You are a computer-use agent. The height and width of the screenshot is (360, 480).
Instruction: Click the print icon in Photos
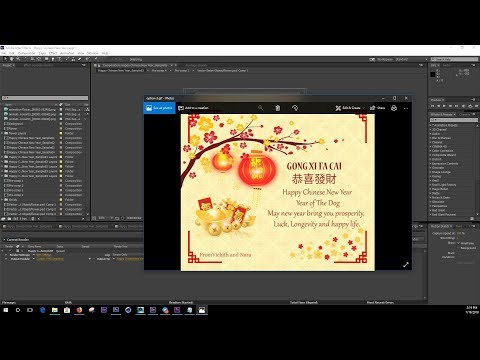coord(394,108)
